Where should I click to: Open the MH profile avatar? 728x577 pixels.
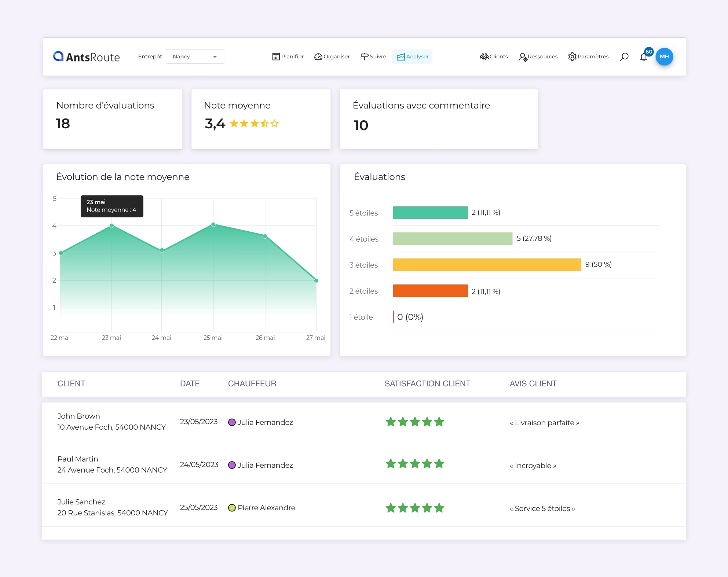tap(665, 57)
